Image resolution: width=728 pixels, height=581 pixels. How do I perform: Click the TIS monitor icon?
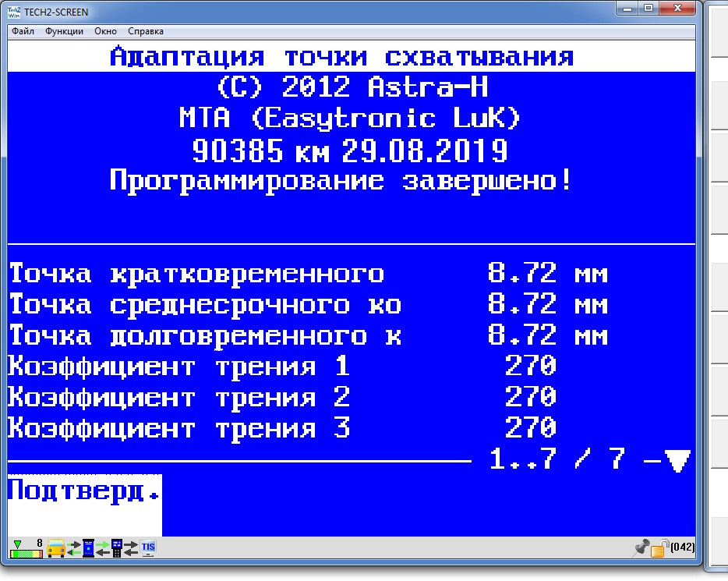point(148,548)
